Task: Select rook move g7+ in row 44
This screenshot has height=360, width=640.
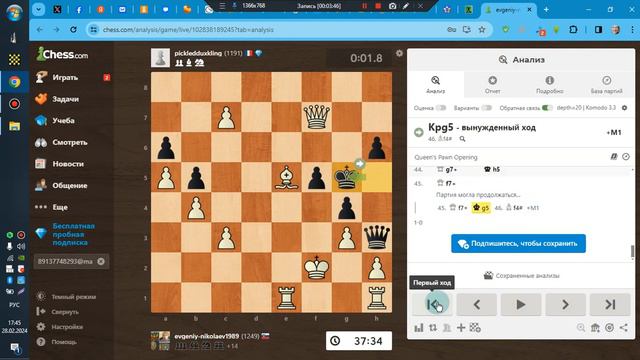Action: coord(446,169)
